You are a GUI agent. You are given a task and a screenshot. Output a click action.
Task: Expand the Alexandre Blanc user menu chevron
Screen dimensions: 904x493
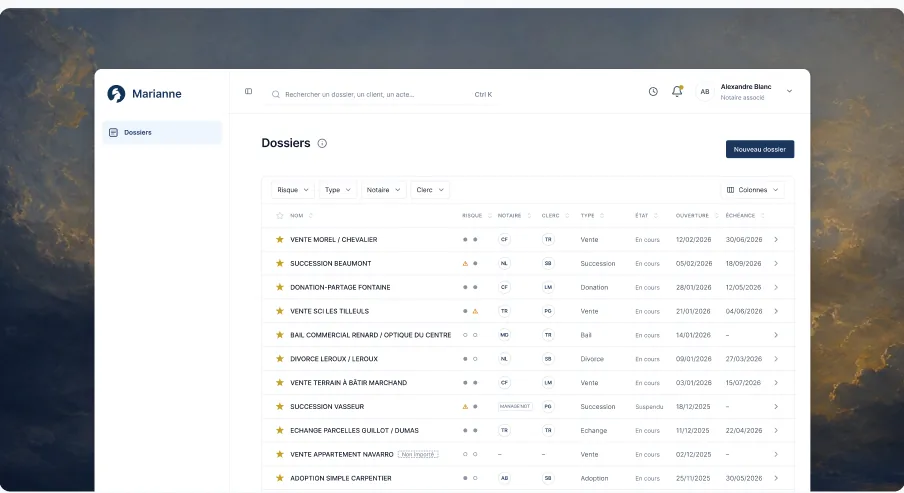click(x=789, y=91)
